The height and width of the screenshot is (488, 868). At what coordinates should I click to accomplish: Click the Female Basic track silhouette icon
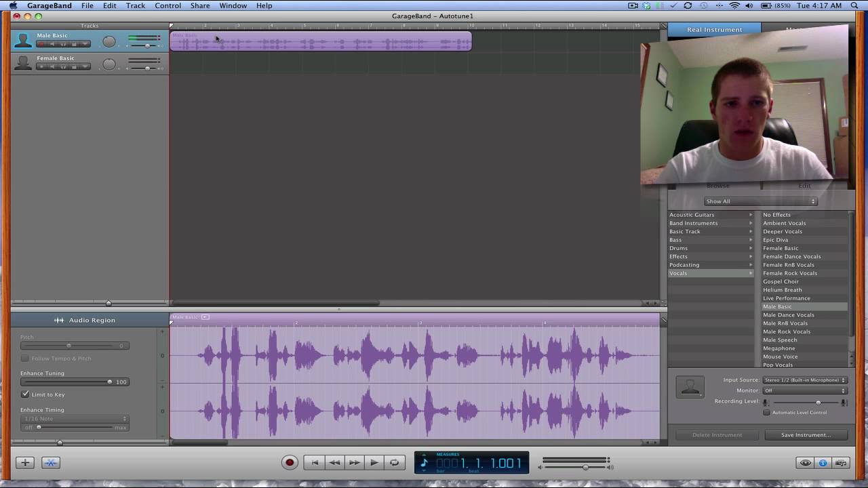(23, 62)
